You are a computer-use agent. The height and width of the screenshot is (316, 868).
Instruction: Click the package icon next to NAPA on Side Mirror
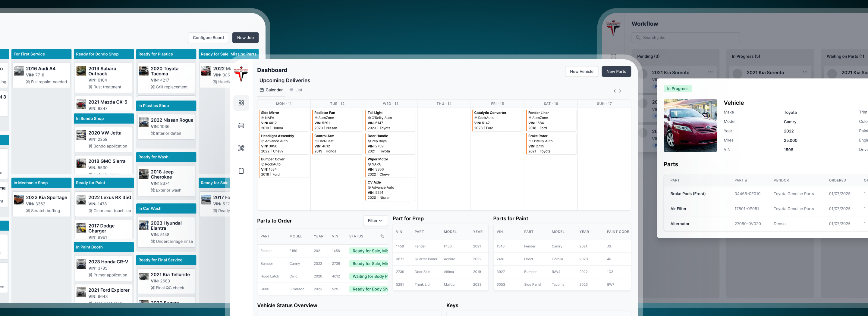263,118
